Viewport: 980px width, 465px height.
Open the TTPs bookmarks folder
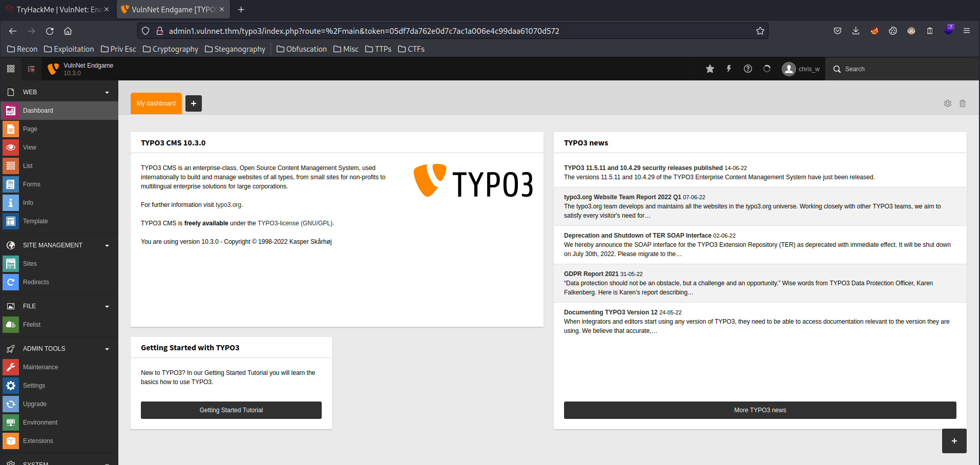point(379,49)
